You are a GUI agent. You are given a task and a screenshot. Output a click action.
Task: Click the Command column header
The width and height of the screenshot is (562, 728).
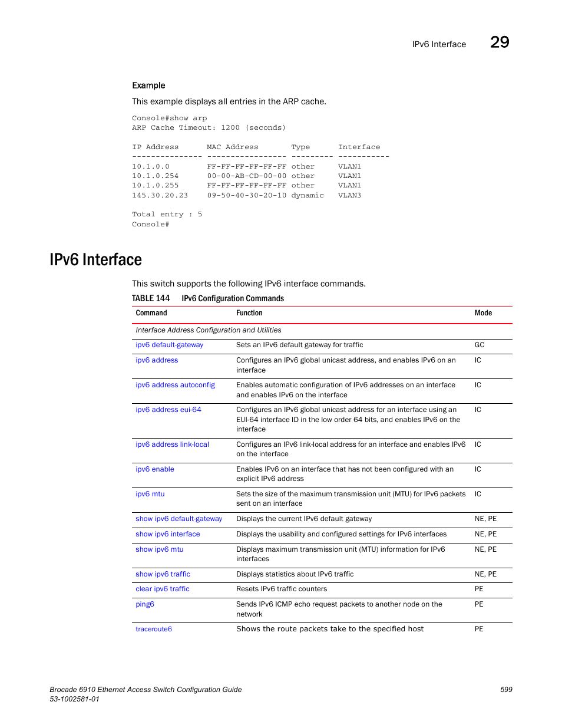coord(151,313)
